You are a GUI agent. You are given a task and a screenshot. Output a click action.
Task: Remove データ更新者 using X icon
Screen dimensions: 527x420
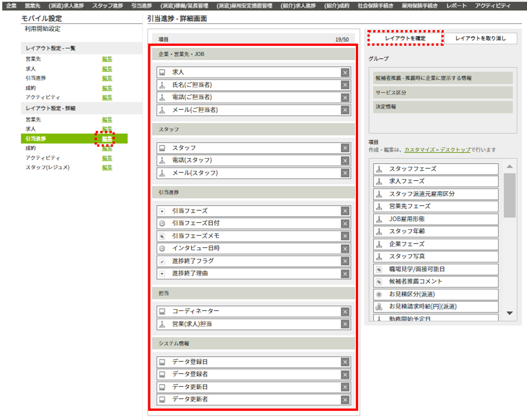pyautogui.click(x=345, y=400)
